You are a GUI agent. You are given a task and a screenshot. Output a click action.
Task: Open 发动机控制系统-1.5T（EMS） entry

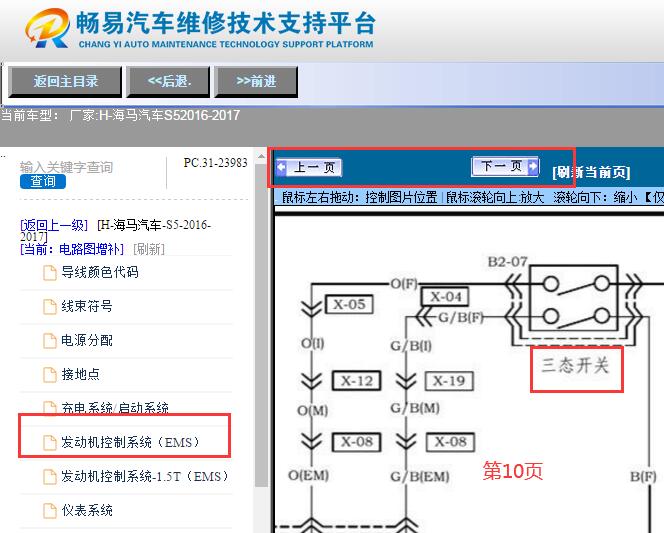(x=145, y=476)
